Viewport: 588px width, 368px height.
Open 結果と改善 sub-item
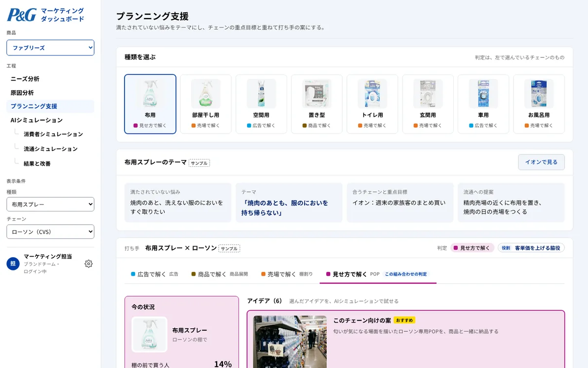click(37, 163)
